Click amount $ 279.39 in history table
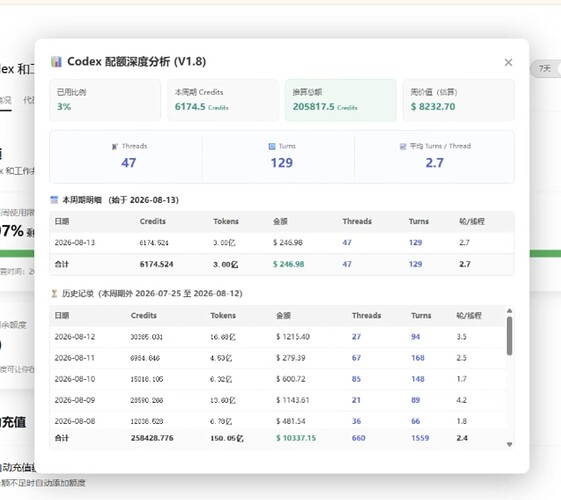 tap(291, 358)
